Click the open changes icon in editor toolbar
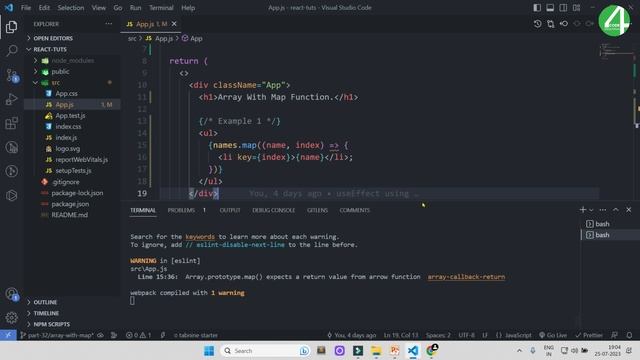640x360 pixels. 551,24
